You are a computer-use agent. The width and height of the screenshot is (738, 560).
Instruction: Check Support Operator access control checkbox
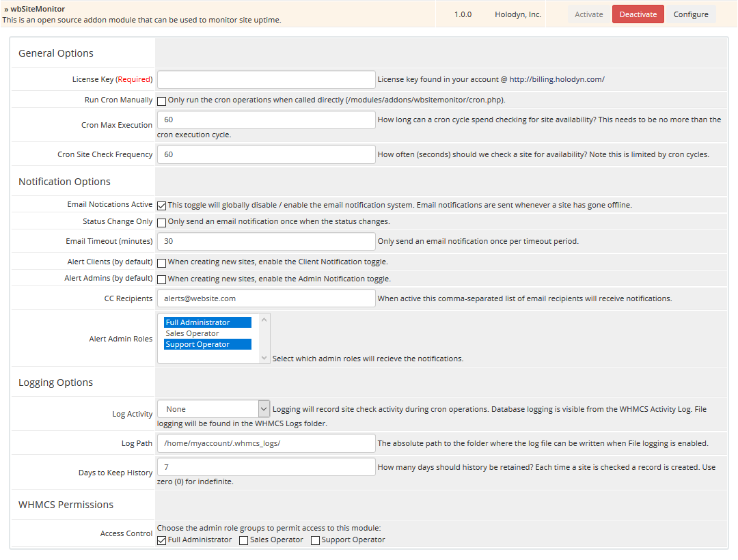(x=316, y=541)
